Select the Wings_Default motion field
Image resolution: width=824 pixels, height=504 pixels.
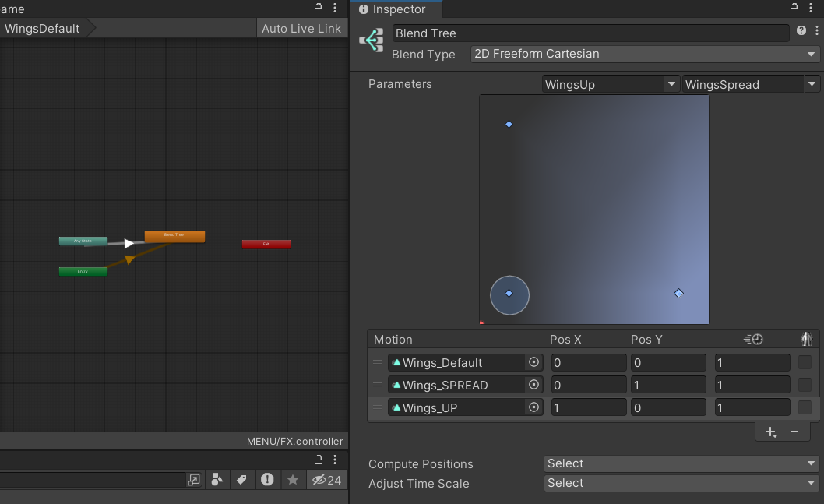click(458, 363)
